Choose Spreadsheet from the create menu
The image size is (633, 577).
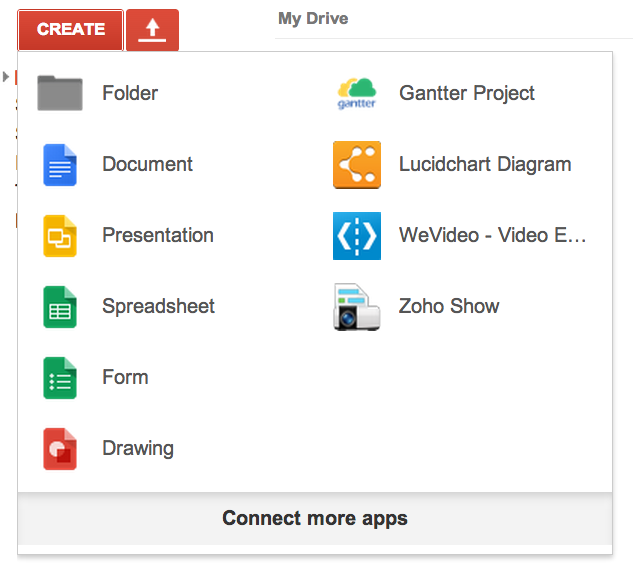click(158, 306)
